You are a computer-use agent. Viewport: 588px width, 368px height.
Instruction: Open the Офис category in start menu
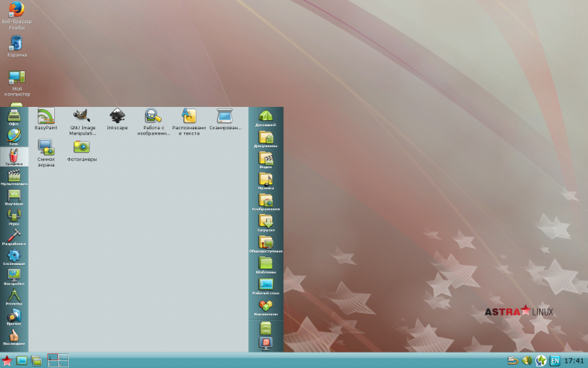click(x=14, y=117)
